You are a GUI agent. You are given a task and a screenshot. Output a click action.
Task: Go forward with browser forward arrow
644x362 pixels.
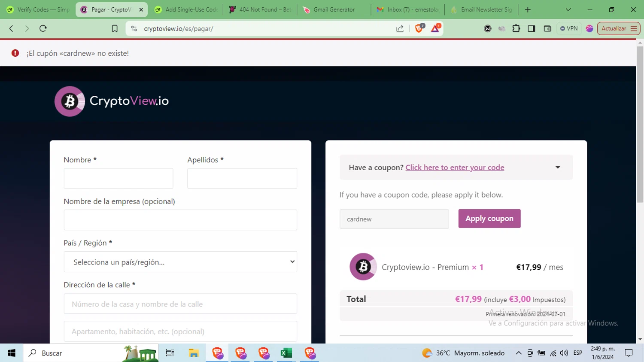click(x=27, y=28)
